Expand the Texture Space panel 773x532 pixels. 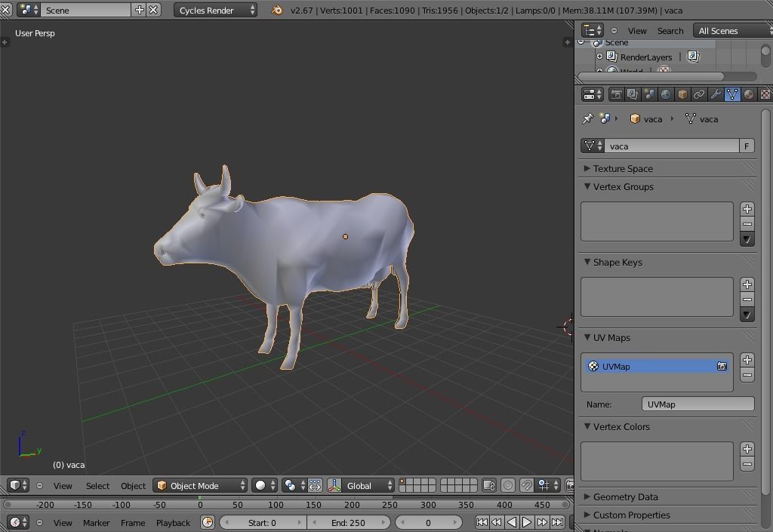click(x=587, y=168)
